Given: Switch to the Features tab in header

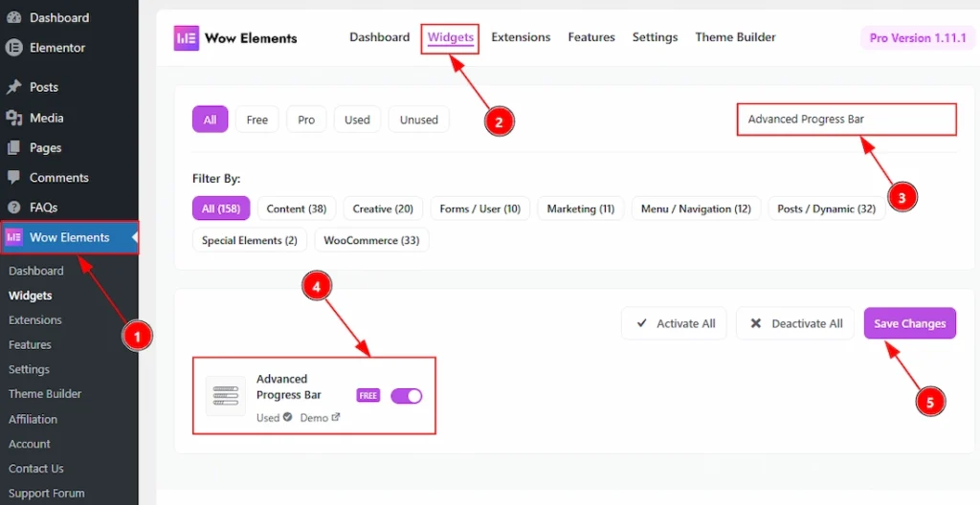Looking at the screenshot, I should pyautogui.click(x=591, y=37).
